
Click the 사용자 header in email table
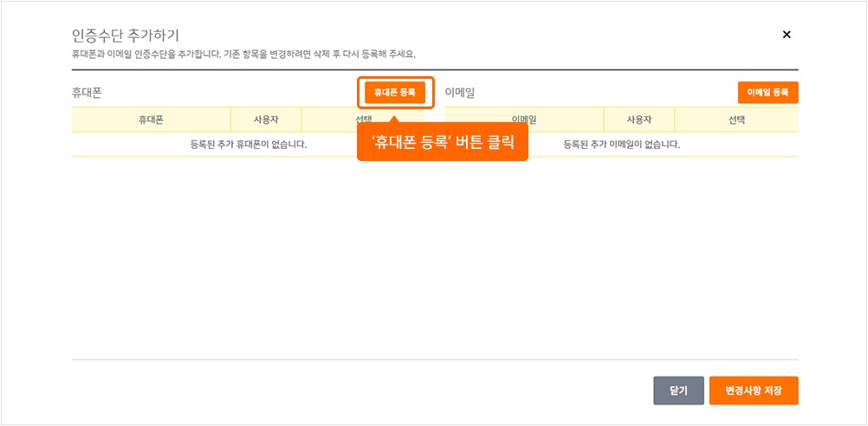(x=638, y=119)
